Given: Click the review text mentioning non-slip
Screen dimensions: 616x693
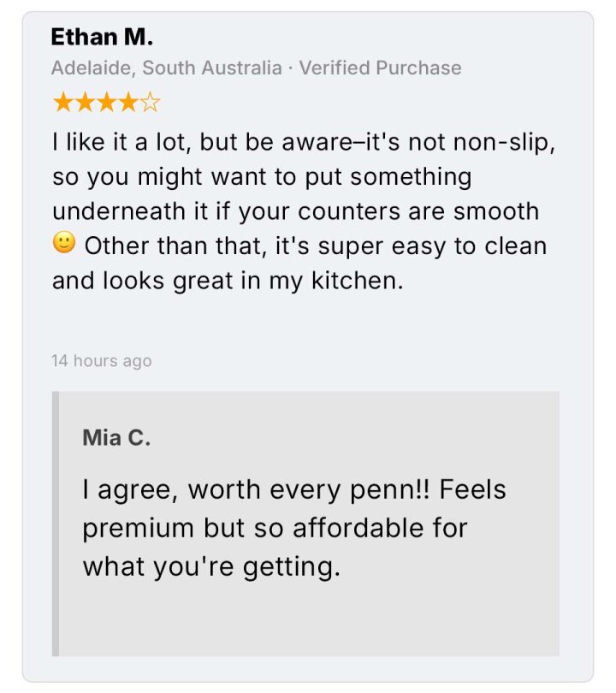Looking at the screenshot, I should click(303, 210).
